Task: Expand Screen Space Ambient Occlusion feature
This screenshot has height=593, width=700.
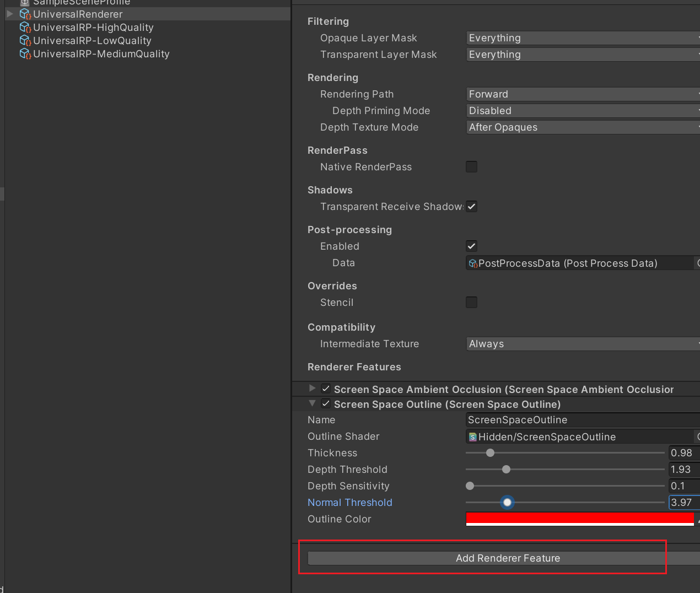Action: [313, 389]
